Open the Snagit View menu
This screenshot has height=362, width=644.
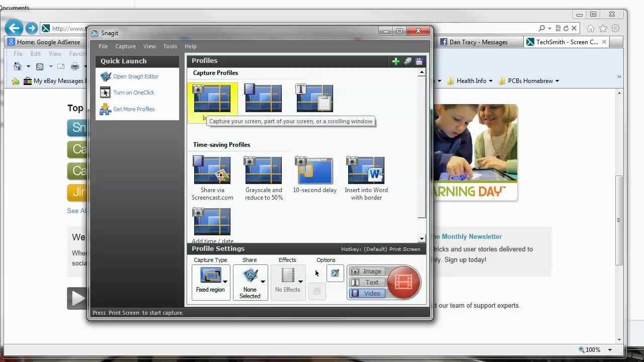(x=149, y=46)
